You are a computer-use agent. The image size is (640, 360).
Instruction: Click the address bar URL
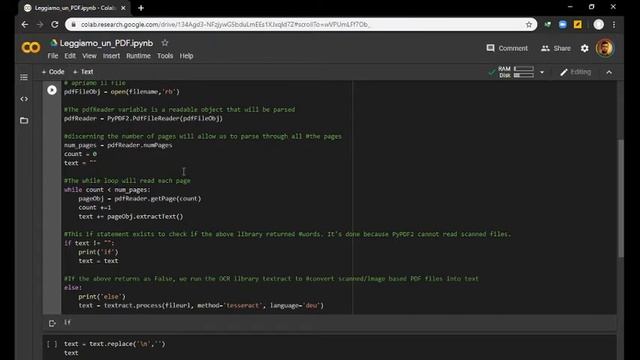tap(224, 24)
